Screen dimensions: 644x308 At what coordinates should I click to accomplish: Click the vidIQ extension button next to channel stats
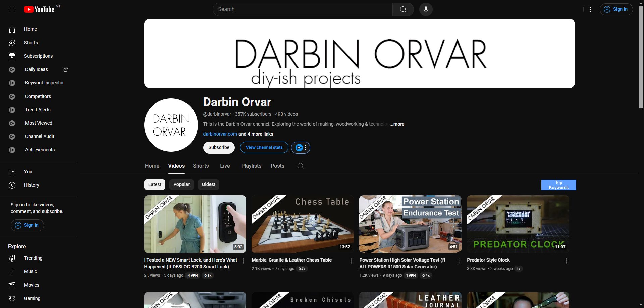pyautogui.click(x=301, y=148)
